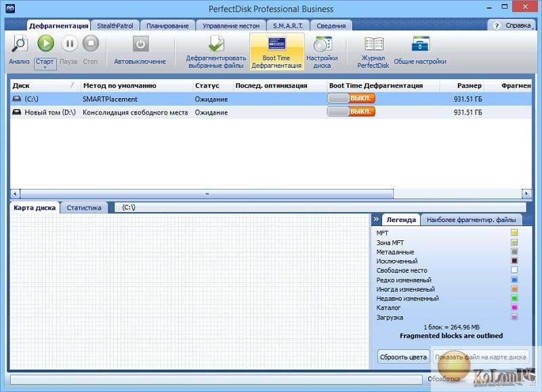Open the S.M.A.R.T. tab
Image resolution: width=542 pixels, height=392 pixels.
tap(287, 26)
